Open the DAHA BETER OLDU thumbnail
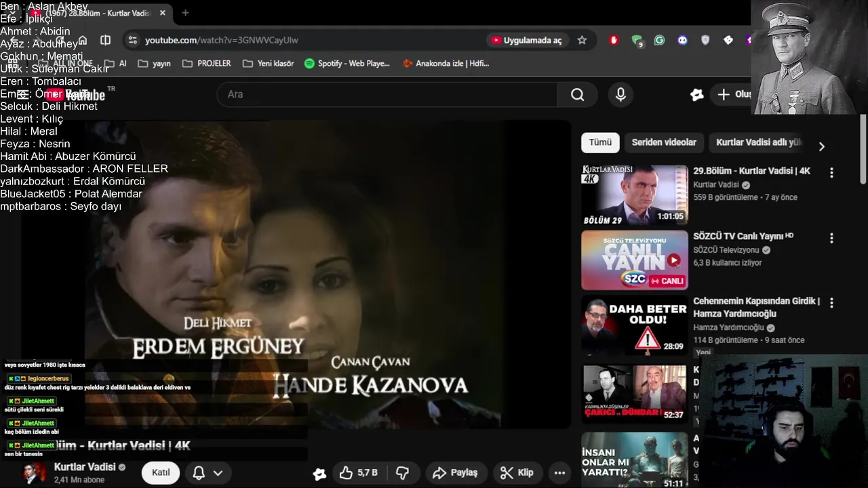The image size is (868, 488). click(635, 325)
